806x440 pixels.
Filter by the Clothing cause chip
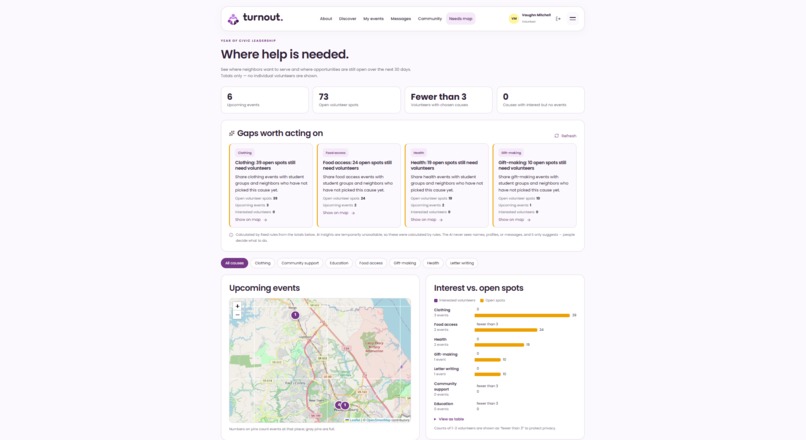point(263,263)
